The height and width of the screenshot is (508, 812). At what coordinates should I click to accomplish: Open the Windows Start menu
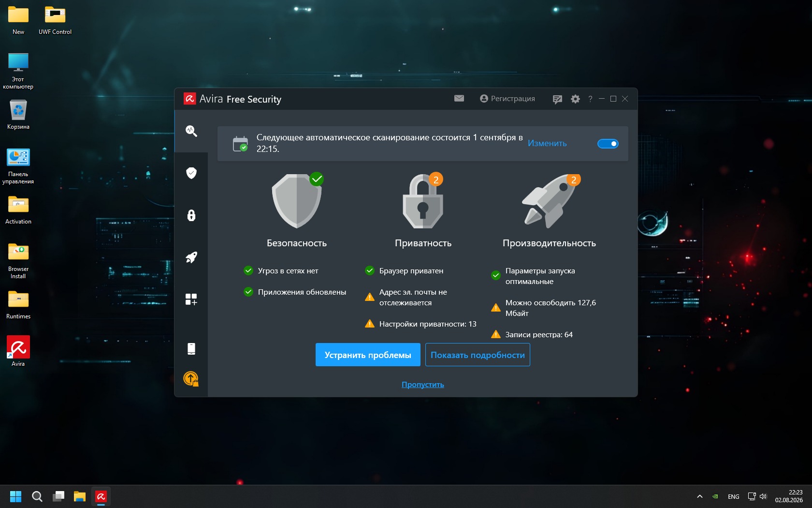(16, 496)
